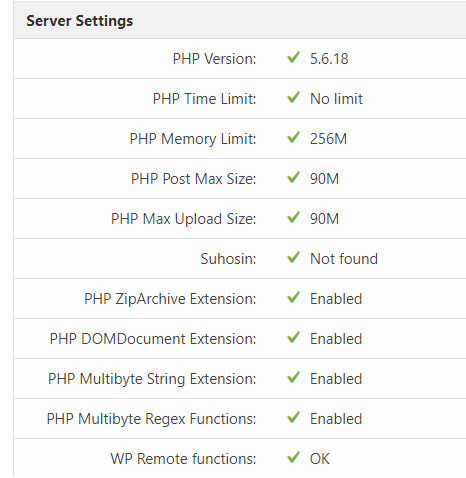
Task: Click the check icon beside PHP Max Upload Size
Action: [293, 218]
